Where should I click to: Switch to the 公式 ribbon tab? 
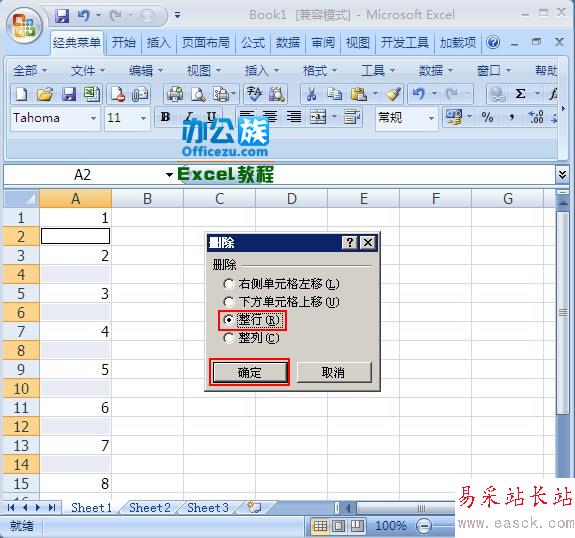click(x=253, y=43)
